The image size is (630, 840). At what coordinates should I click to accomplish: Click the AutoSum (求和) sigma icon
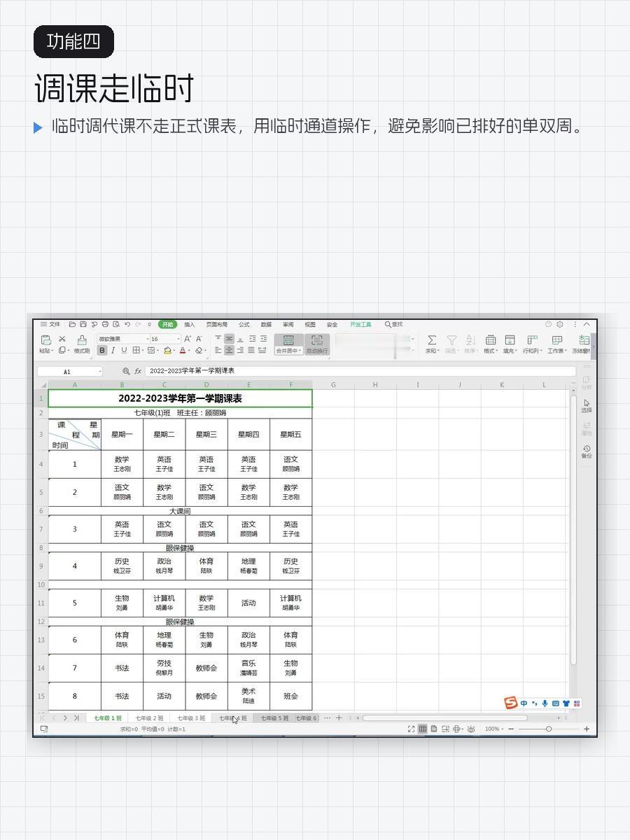[x=432, y=339]
